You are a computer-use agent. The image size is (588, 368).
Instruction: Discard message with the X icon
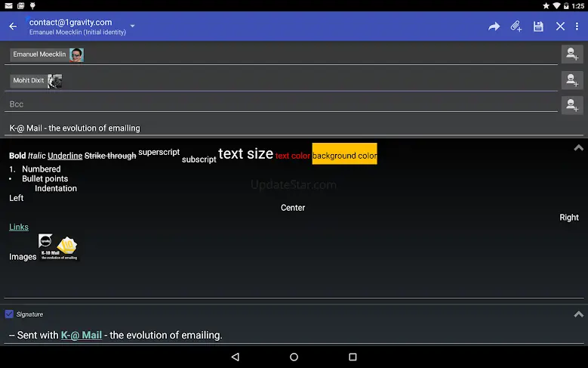click(560, 26)
